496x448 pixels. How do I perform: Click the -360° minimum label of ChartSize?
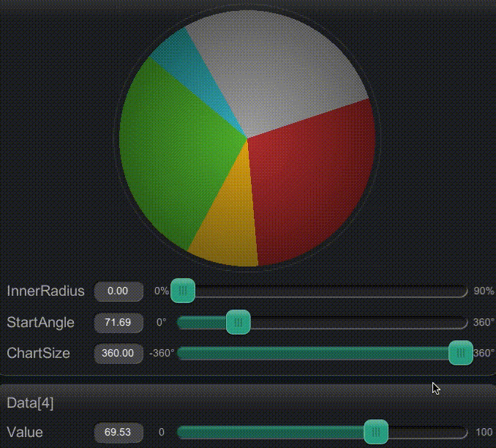pyautogui.click(x=162, y=353)
